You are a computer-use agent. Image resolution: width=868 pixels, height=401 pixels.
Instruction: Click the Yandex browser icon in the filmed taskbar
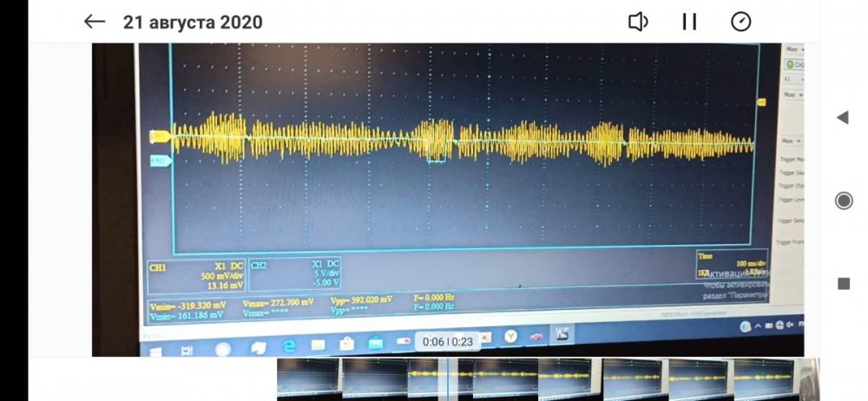coord(510,336)
